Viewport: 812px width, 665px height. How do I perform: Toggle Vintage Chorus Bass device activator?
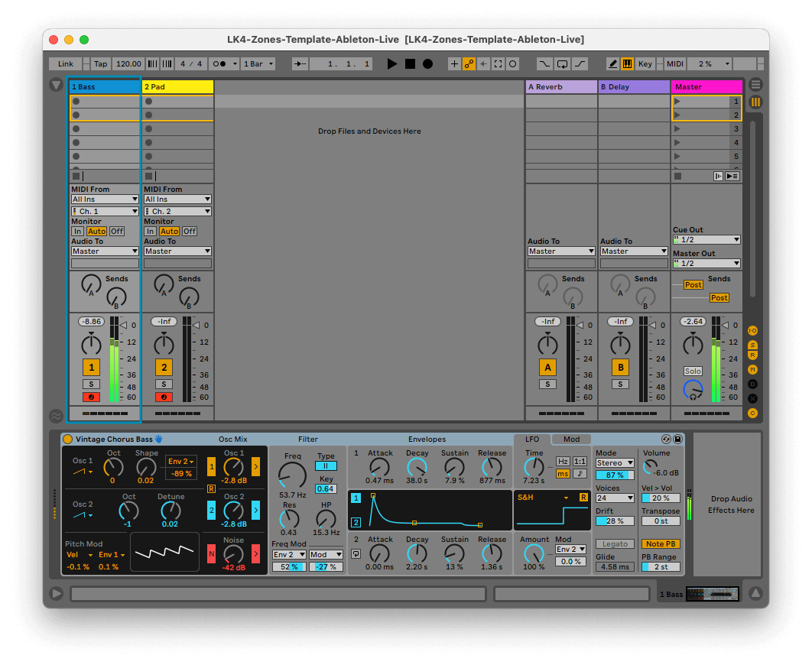click(x=67, y=439)
